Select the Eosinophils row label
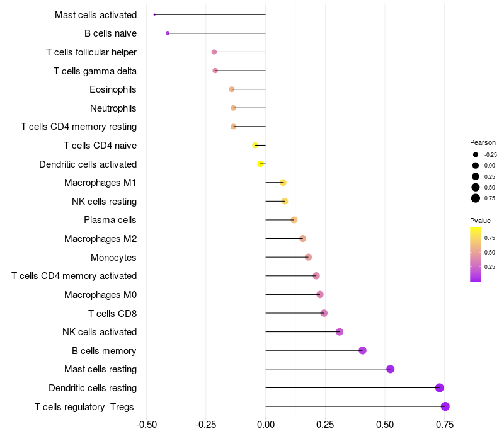 [113, 89]
